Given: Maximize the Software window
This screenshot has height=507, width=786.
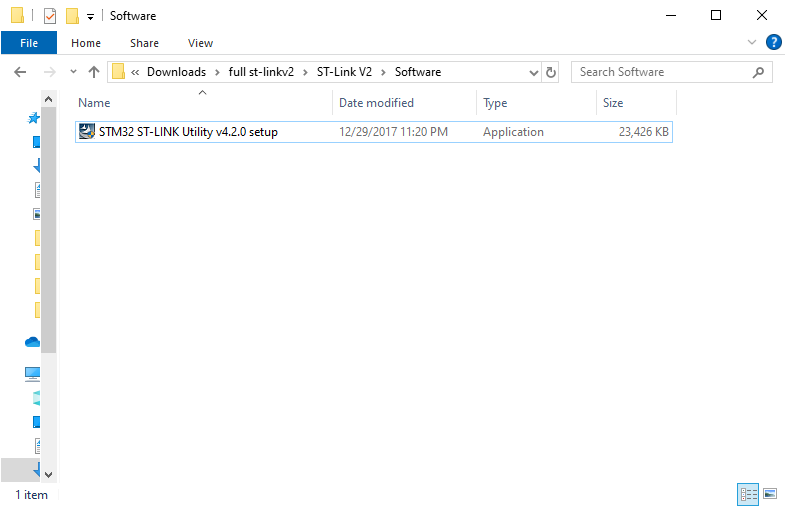Looking at the screenshot, I should pos(716,16).
